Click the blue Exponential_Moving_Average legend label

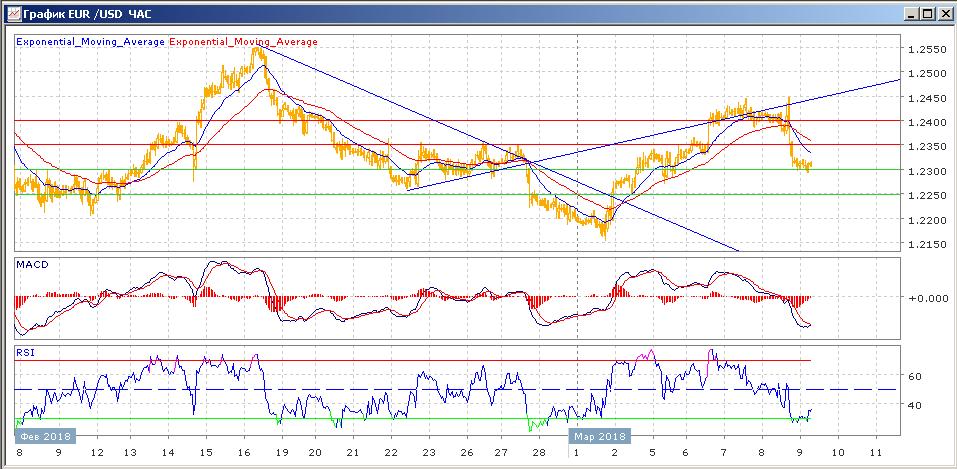91,42
